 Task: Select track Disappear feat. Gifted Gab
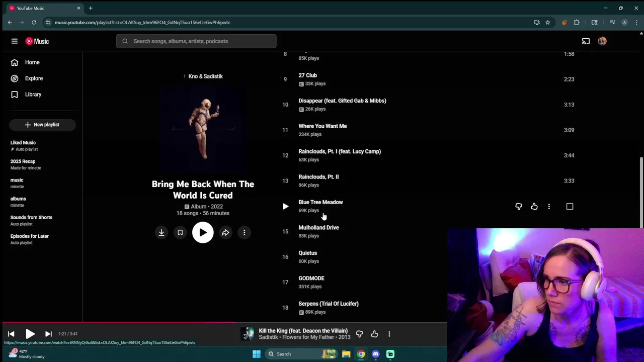[342, 101]
